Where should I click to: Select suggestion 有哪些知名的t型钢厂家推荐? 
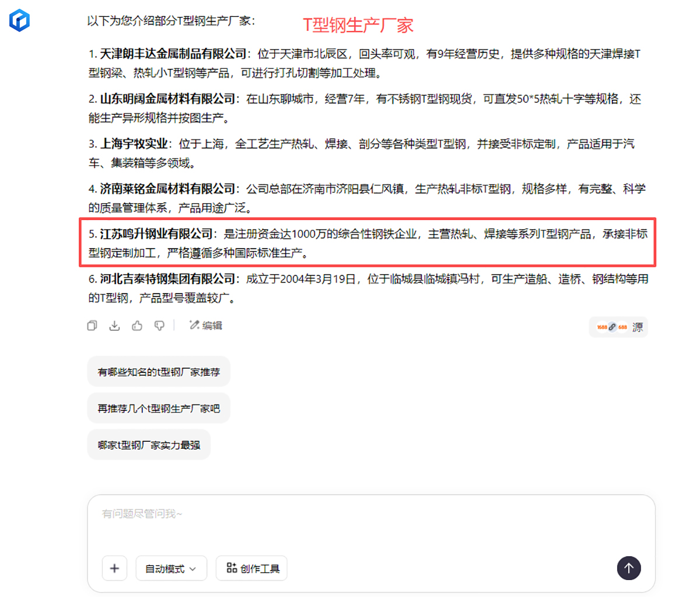(159, 372)
